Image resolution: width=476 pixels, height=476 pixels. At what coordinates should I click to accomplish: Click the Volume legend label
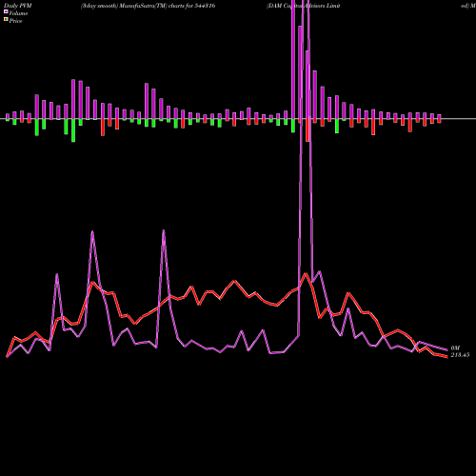pyautogui.click(x=18, y=13)
